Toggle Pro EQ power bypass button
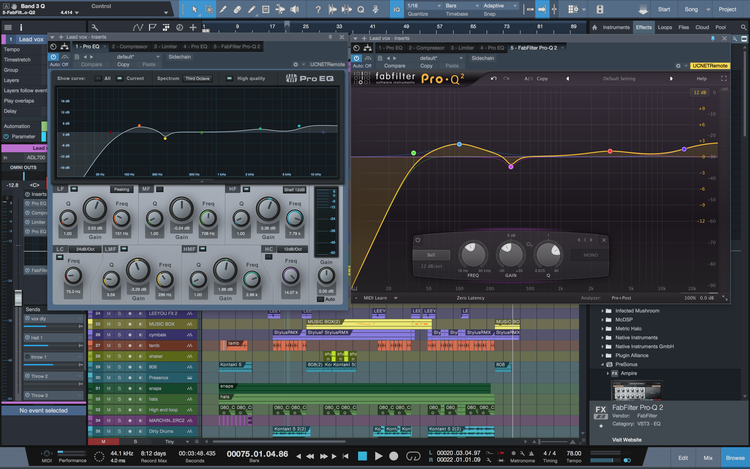 click(x=53, y=57)
